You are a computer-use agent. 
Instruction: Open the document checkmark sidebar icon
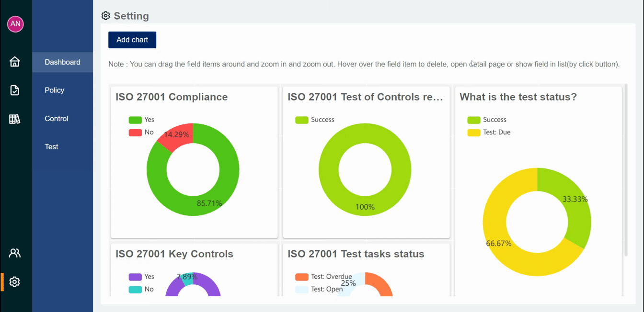15,90
